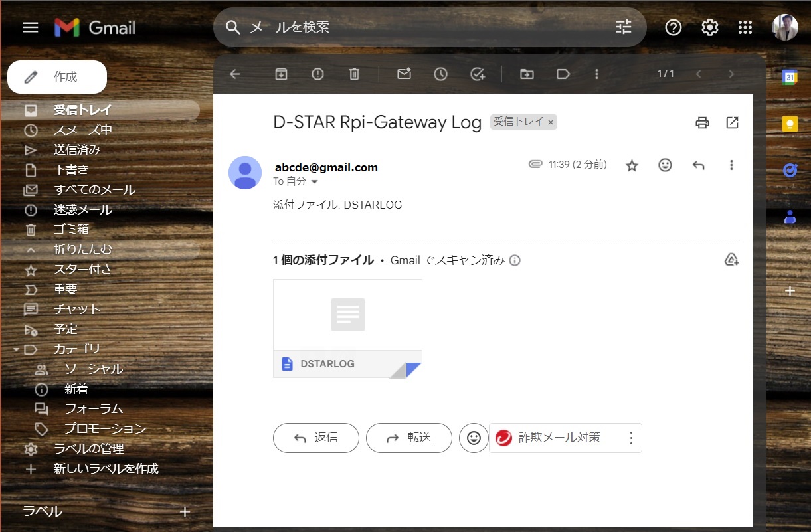Collapse sidebar list with 折りたたむ
Viewport: 811px width, 532px height.
click(x=83, y=250)
